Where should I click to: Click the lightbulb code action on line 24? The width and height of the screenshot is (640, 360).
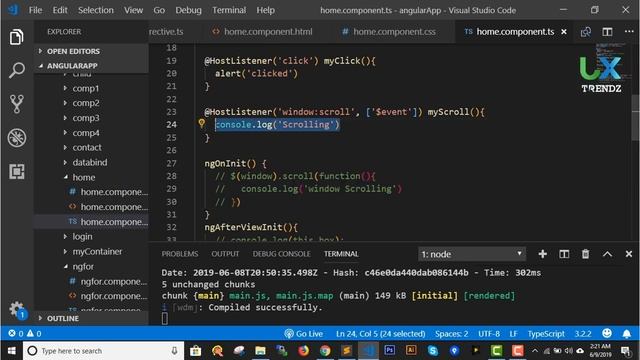202,123
